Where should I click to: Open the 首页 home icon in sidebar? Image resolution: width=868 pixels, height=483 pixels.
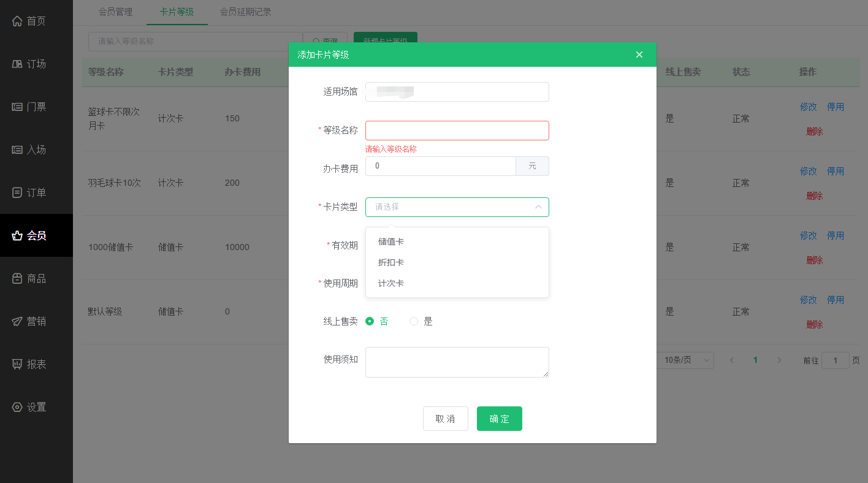coord(17,20)
